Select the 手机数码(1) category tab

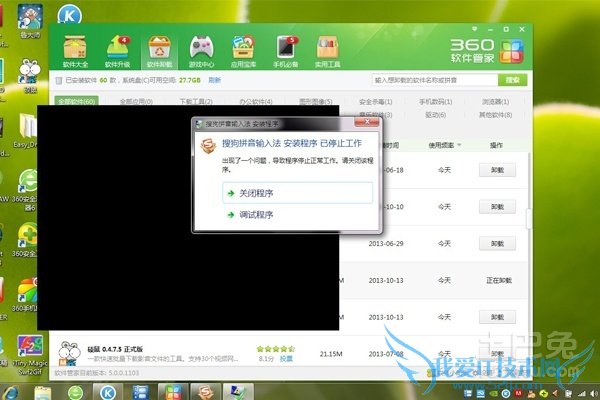[x=435, y=101]
